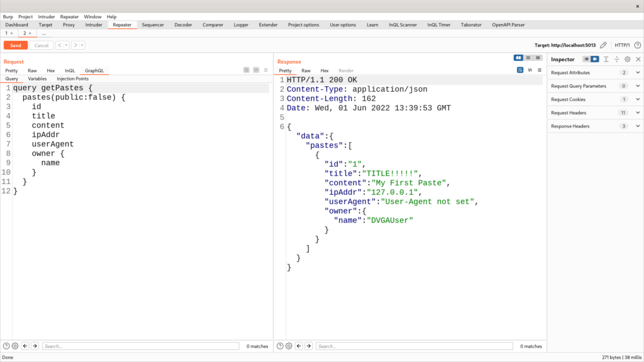Screen dimensions: 644x362
Task: Click the orange Send button
Action: [x=15, y=45]
